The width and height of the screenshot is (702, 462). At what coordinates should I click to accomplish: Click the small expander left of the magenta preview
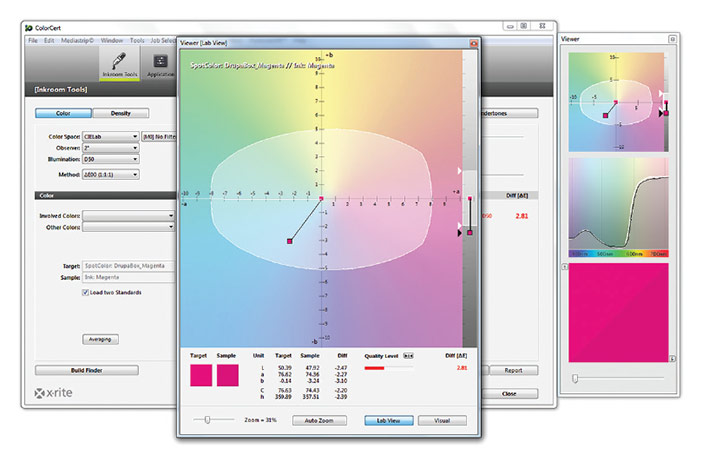[565, 267]
